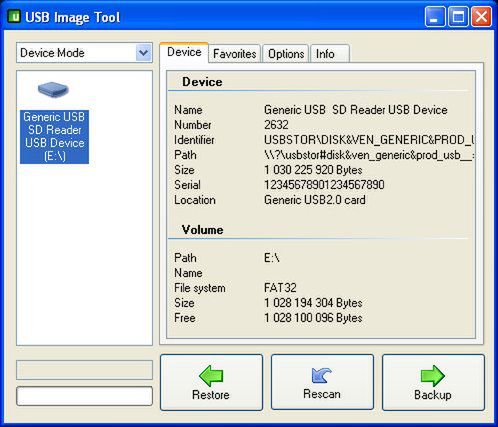Switch to the Device tab
498x427 pixels.
[184, 52]
